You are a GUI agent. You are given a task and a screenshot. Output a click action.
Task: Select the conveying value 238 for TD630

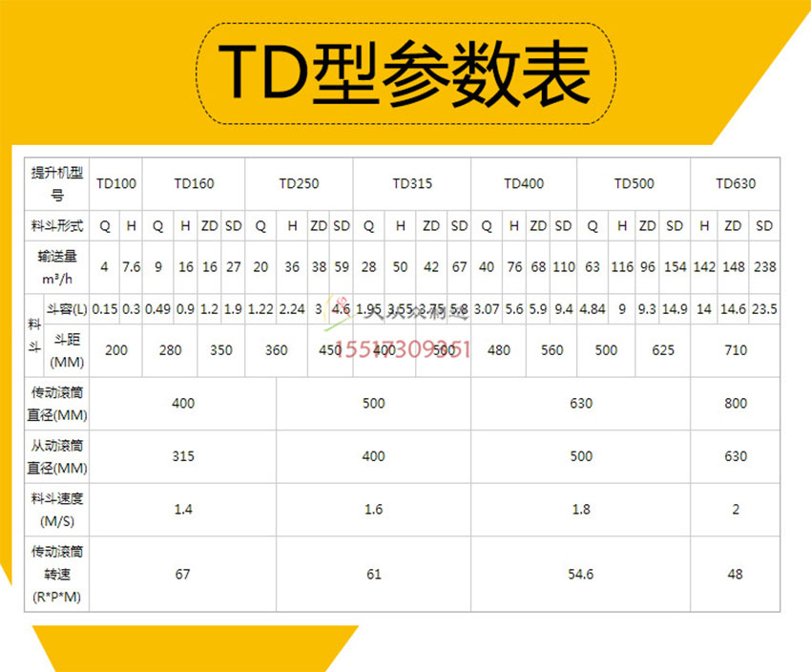click(x=763, y=267)
